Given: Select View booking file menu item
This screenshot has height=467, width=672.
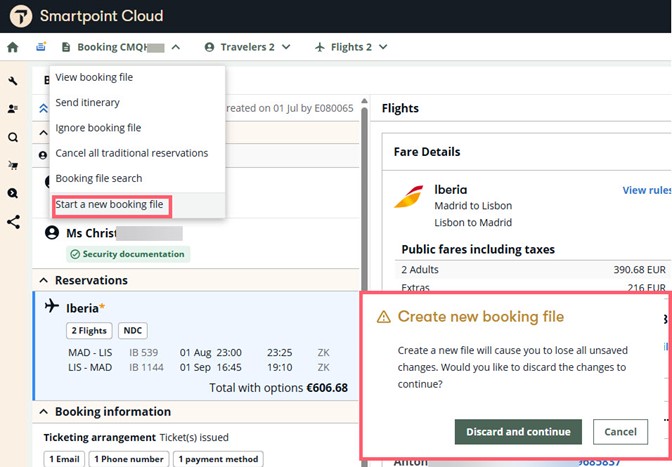Looking at the screenshot, I should coord(94,78).
